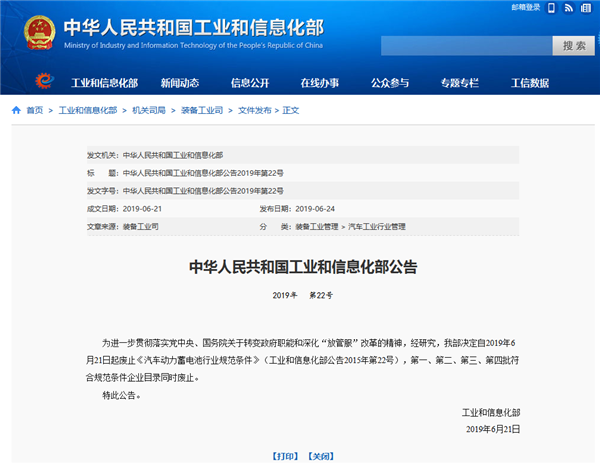This screenshot has height=464, width=600.
Task: Open the 工业和信息化部 navigation menu
Action: click(x=104, y=83)
